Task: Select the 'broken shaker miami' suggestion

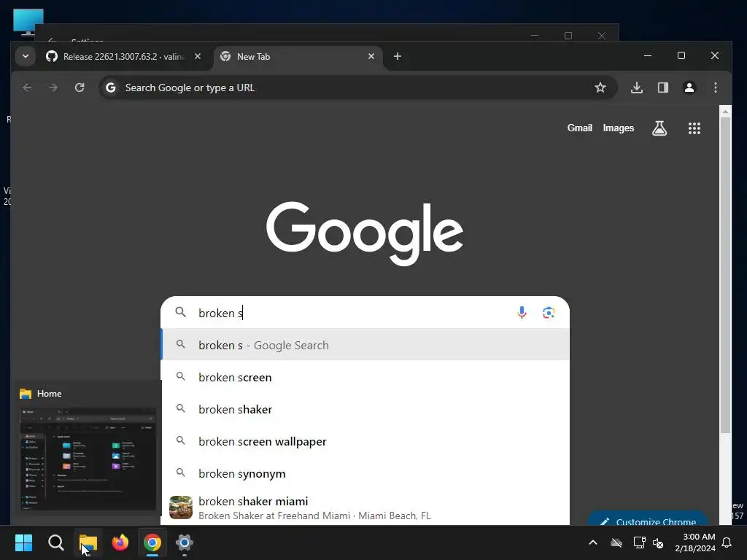Action: [365, 507]
